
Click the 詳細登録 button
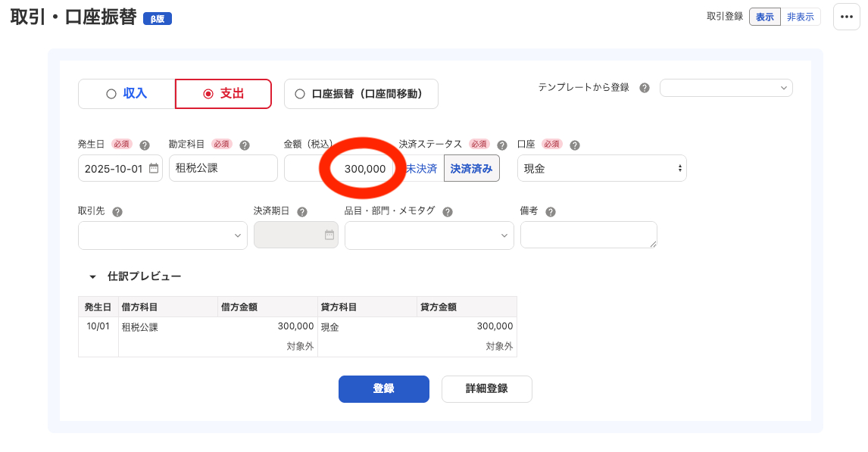pyautogui.click(x=486, y=389)
